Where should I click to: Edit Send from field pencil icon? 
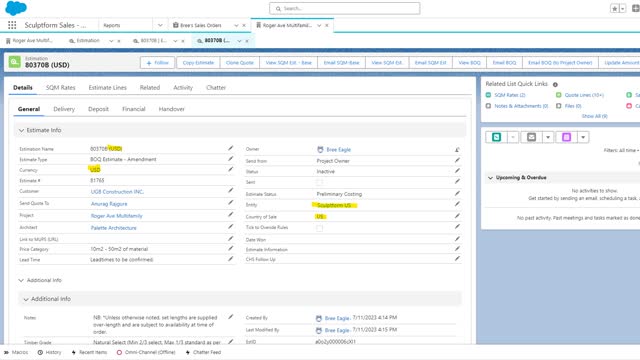tap(457, 160)
